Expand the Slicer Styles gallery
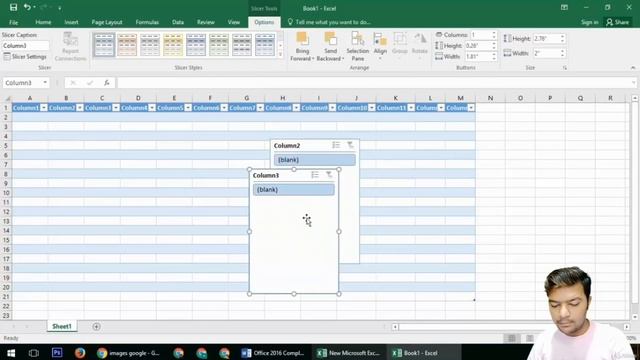The image size is (640, 360). [280, 53]
